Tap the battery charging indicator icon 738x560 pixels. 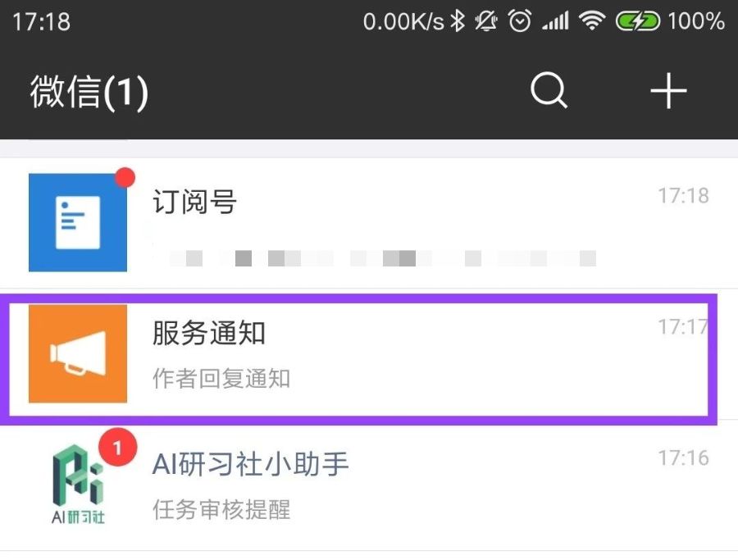click(x=639, y=21)
